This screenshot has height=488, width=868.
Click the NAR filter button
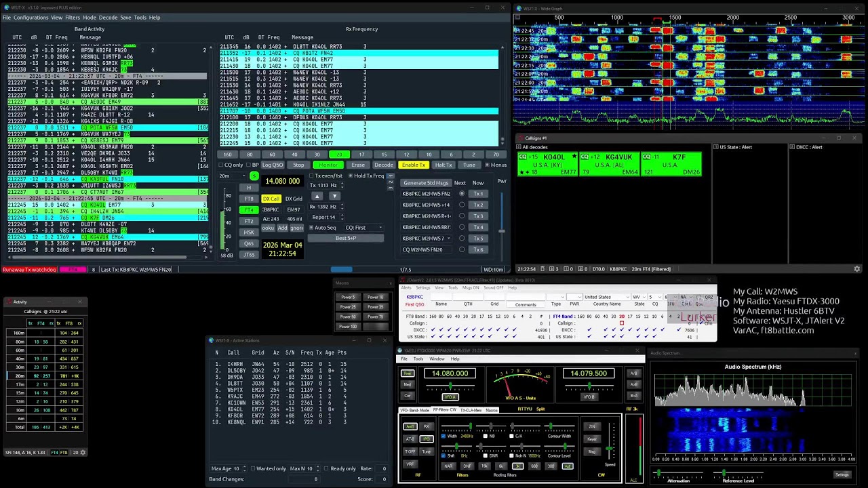click(x=448, y=466)
